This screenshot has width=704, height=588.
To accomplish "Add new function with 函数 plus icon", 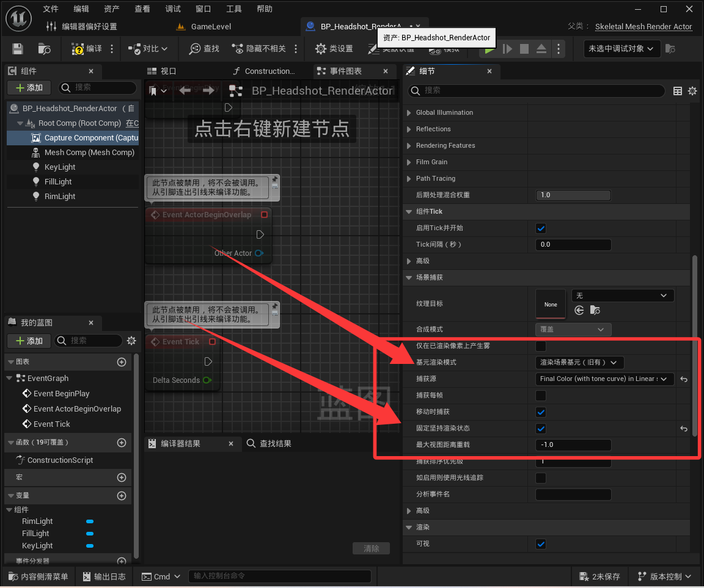I will (122, 442).
